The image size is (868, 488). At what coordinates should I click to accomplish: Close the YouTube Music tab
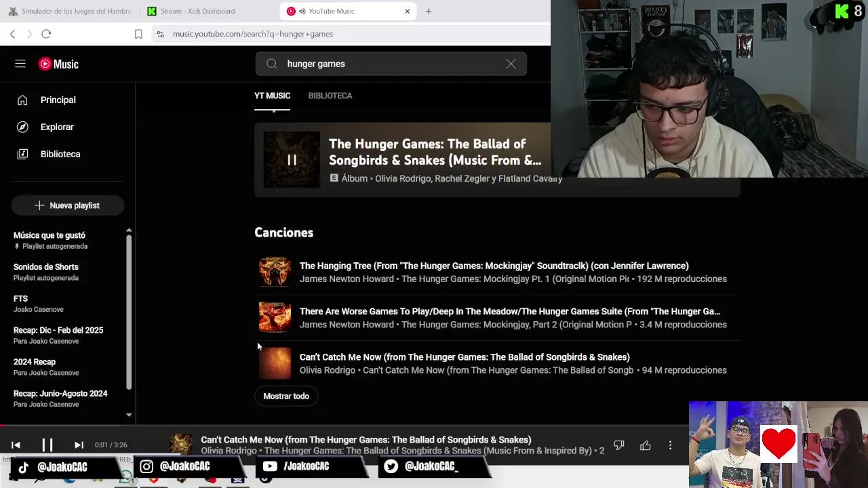(x=407, y=11)
